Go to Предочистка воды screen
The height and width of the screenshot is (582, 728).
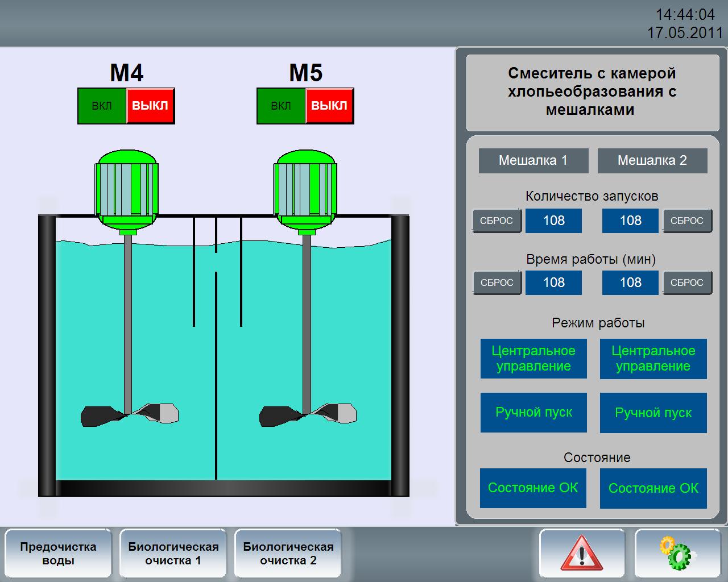pos(58,554)
